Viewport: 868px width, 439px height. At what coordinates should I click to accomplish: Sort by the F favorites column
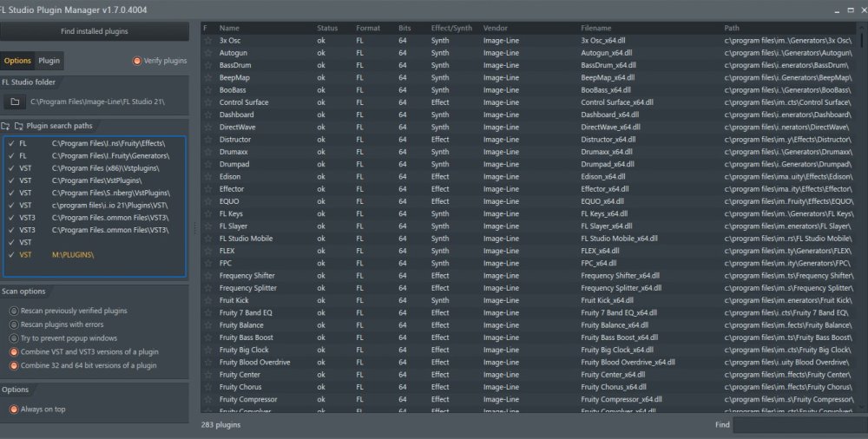(x=206, y=29)
